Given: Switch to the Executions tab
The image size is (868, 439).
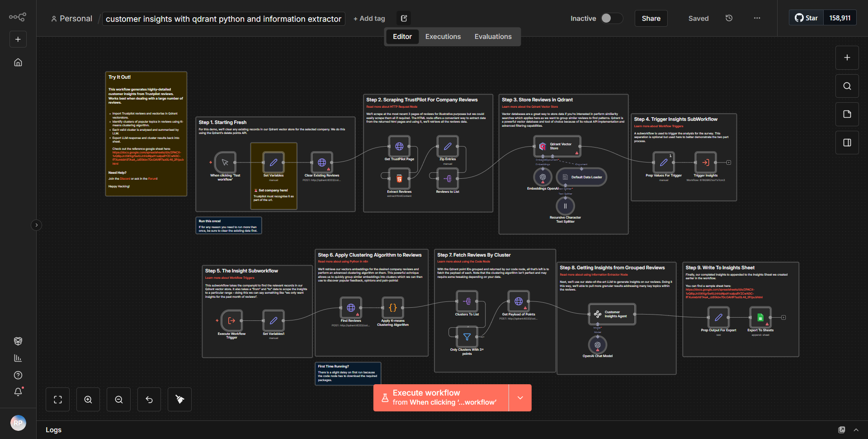Looking at the screenshot, I should pyautogui.click(x=443, y=37).
